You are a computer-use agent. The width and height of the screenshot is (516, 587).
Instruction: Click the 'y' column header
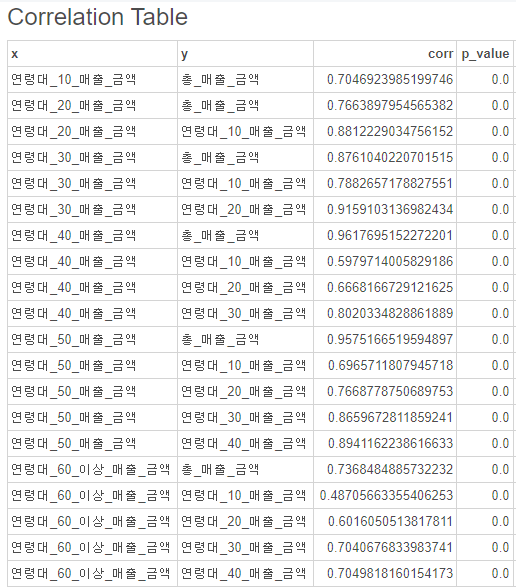(245, 54)
